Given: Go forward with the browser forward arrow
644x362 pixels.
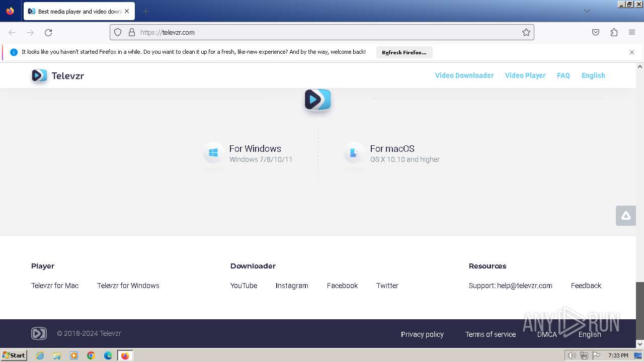Looking at the screenshot, I should coord(30,32).
